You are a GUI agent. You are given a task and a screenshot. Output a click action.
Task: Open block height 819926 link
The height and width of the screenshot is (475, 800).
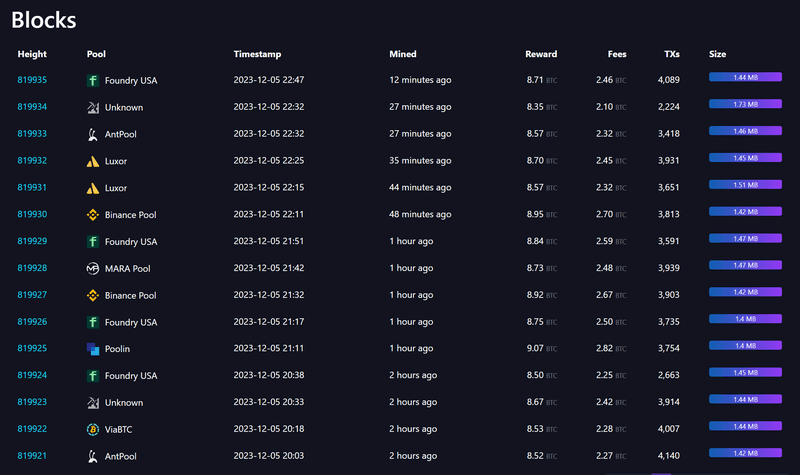pos(32,322)
